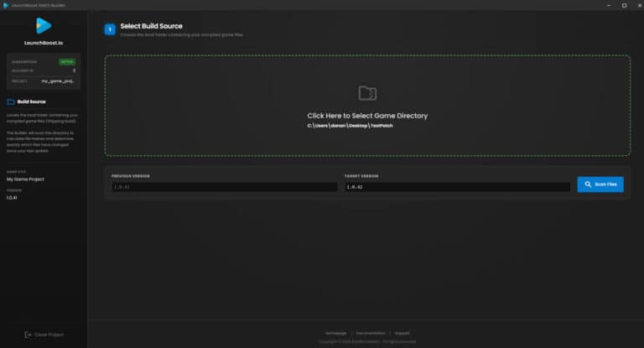
Task: Click the my_game_proj project value
Action: pyautogui.click(x=58, y=81)
